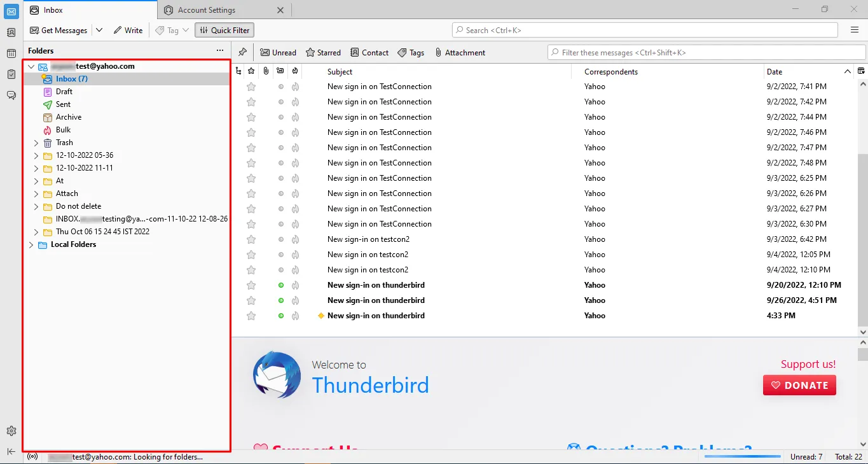Open the Get Messages dropdown arrow
This screenshot has height=464, width=868.
(x=99, y=30)
